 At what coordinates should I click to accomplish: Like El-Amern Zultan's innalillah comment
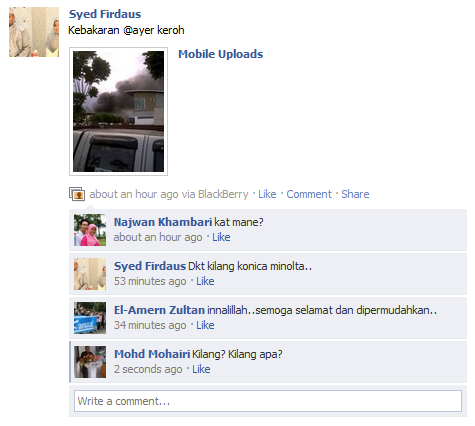click(205, 325)
